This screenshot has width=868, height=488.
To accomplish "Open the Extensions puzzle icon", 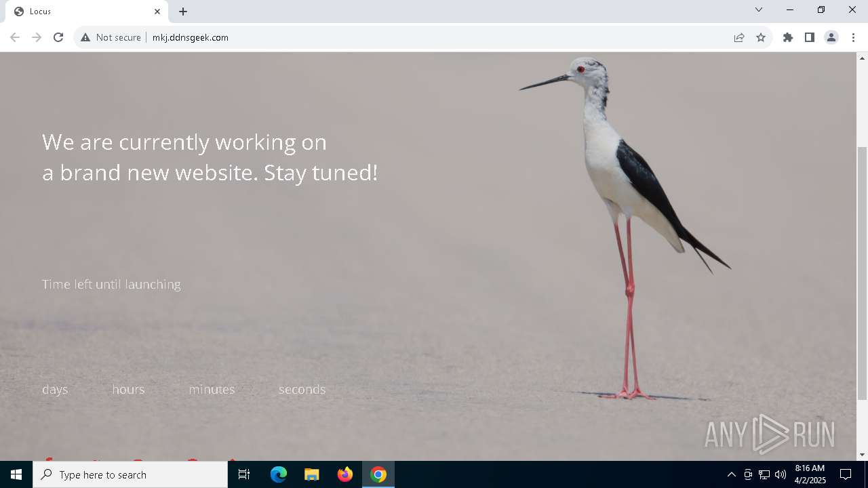I will (788, 37).
